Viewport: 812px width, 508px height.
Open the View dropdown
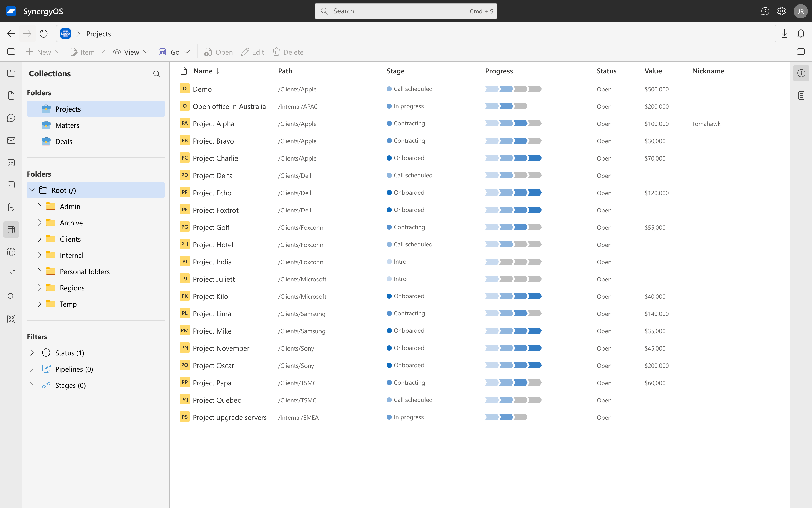[x=131, y=52]
